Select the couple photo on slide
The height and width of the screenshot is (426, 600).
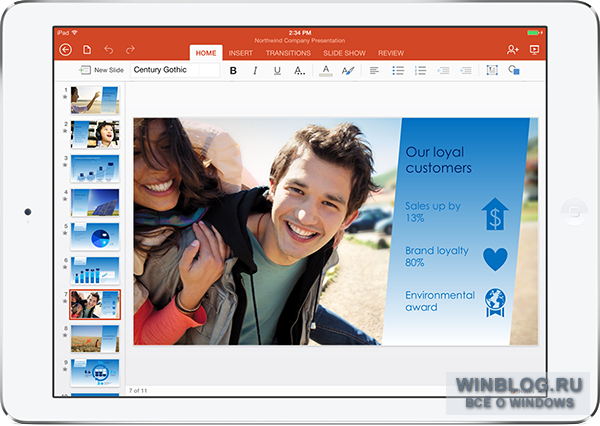(x=262, y=231)
